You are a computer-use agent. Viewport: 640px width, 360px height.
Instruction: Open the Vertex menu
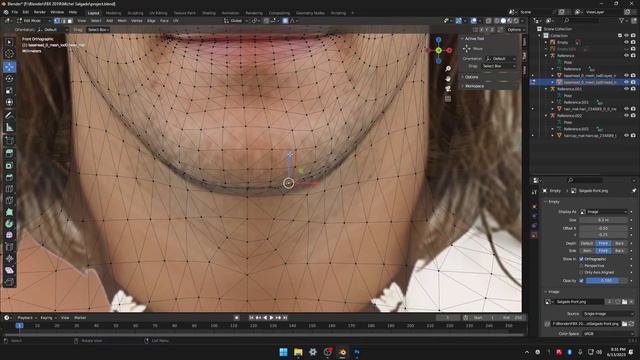[137, 20]
